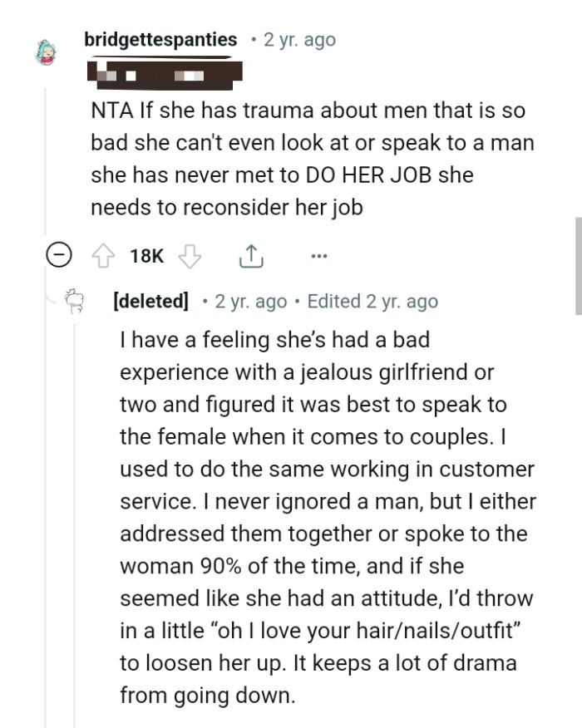The width and height of the screenshot is (582, 728).
Task: Click the share icon under the comment
Action: [249, 256]
